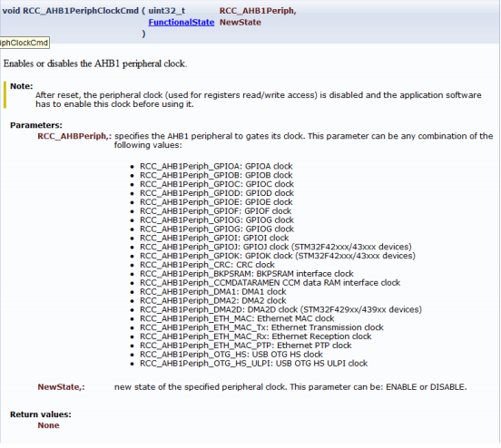Select RCC_AHB1Periph_GPIOA: GPIOA clock entry

(x=216, y=166)
